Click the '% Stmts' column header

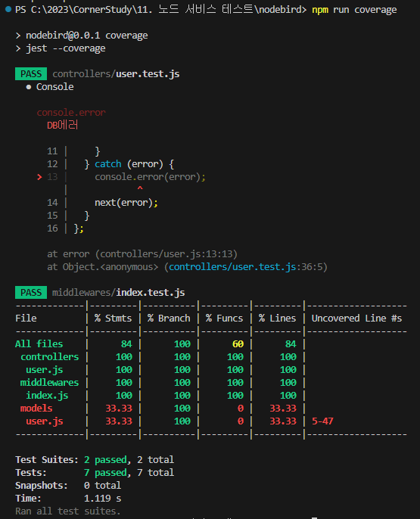coord(113,319)
